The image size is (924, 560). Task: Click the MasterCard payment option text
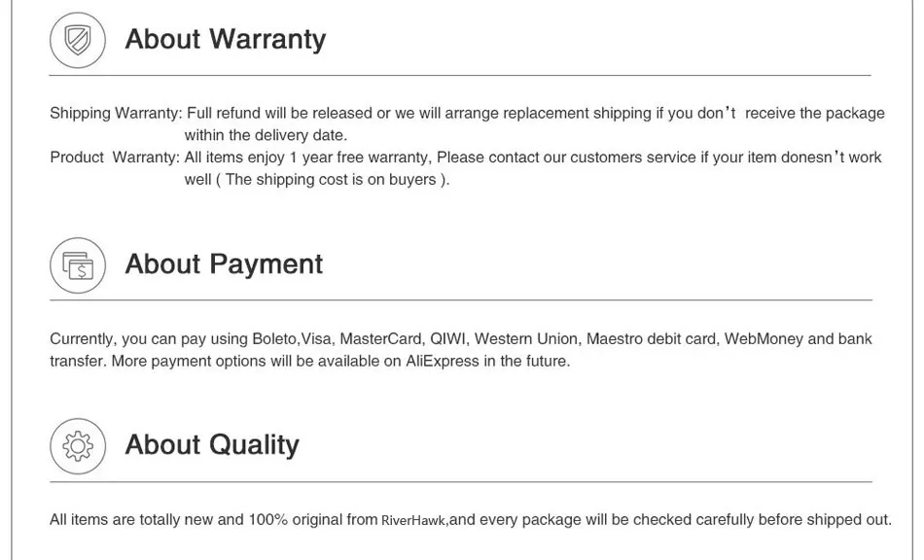(380, 339)
